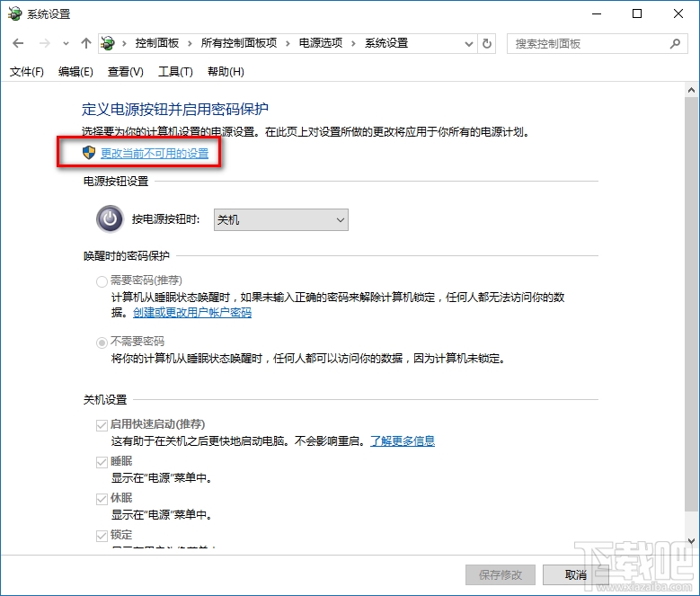The width and height of the screenshot is (700, 596).
Task: Toggle the 锁定 checkbox
Action: (x=102, y=535)
